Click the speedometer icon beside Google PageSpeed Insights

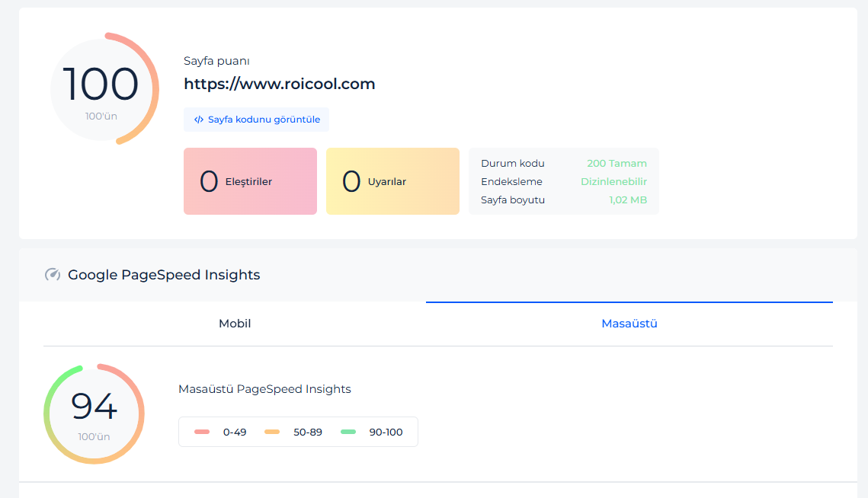point(53,274)
